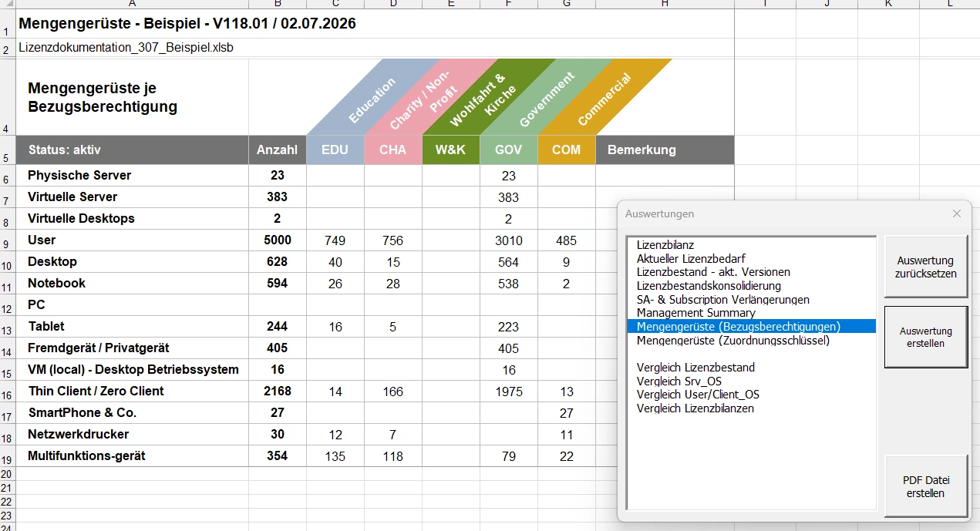Viewport: 980px width, 531px height.
Task: Click the CHA column header cell
Action: tap(393, 150)
